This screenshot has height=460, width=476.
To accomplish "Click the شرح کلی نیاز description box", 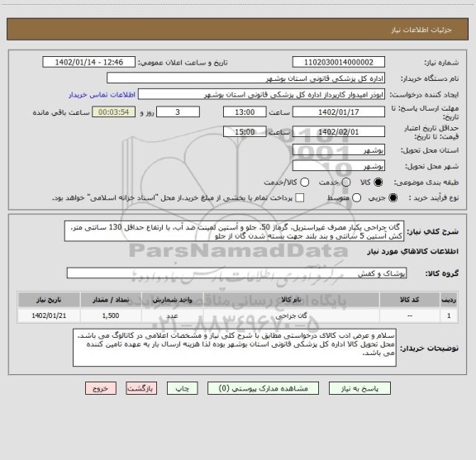I will coord(235,231).
